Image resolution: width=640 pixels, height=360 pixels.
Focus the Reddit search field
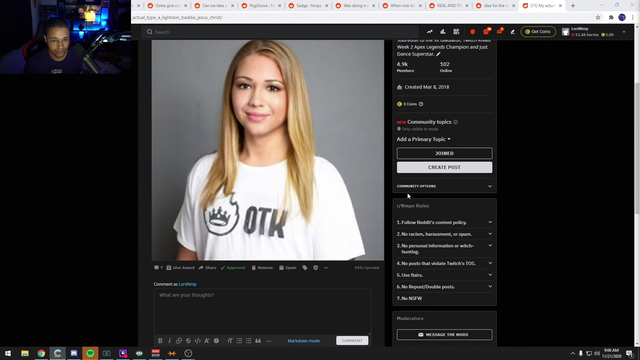coord(280,32)
